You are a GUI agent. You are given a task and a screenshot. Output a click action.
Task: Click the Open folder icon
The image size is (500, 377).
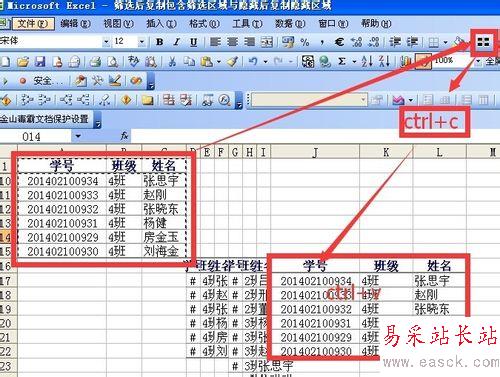pyautogui.click(x=23, y=62)
